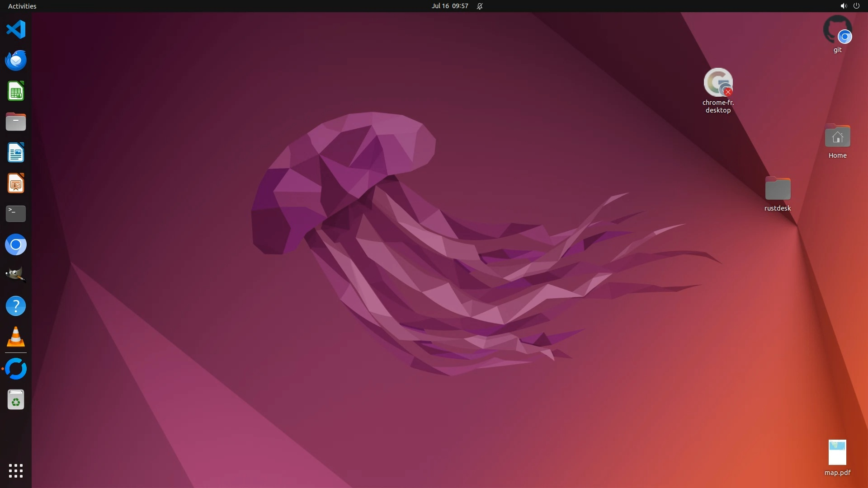Select the rustdesk folder on desktop
This screenshot has height=488, width=868.
point(778,189)
